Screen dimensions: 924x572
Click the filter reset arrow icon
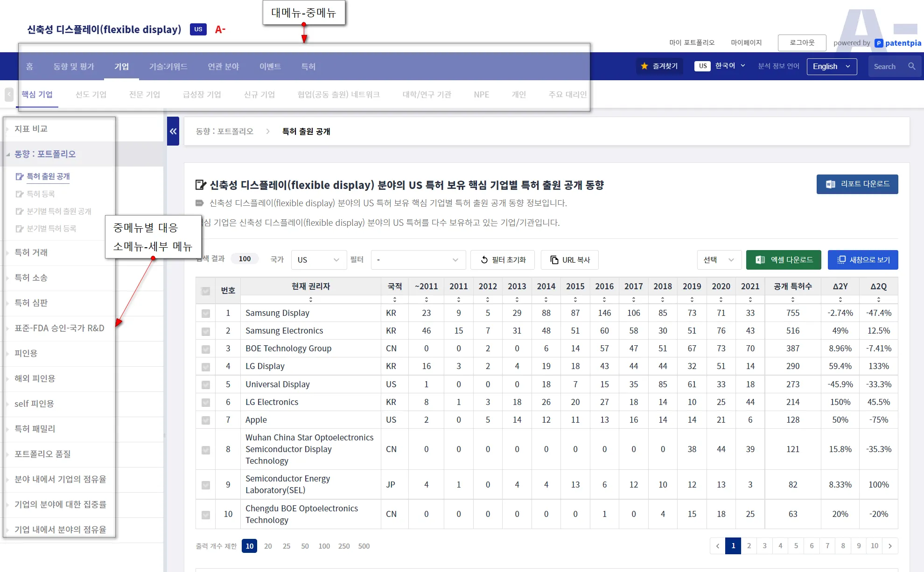pyautogui.click(x=484, y=260)
